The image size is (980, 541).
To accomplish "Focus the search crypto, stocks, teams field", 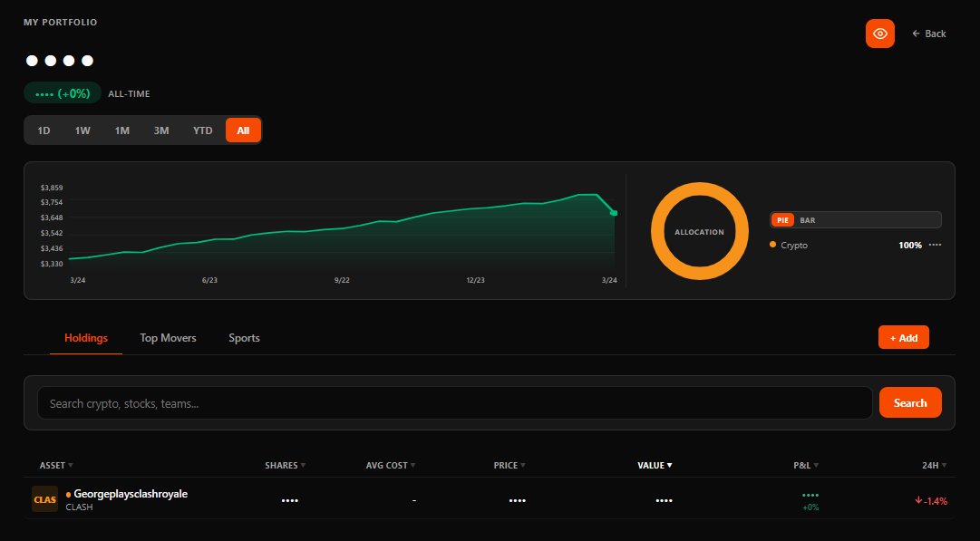I will [x=454, y=403].
